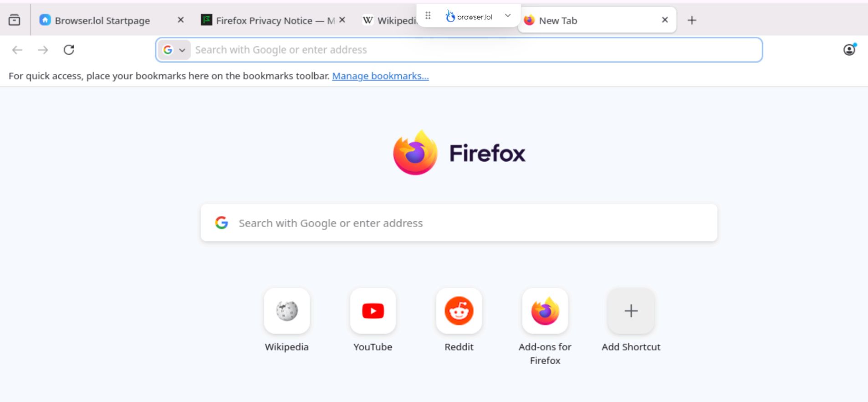Open the Add-ons for Firefox shortcut

coord(545,311)
